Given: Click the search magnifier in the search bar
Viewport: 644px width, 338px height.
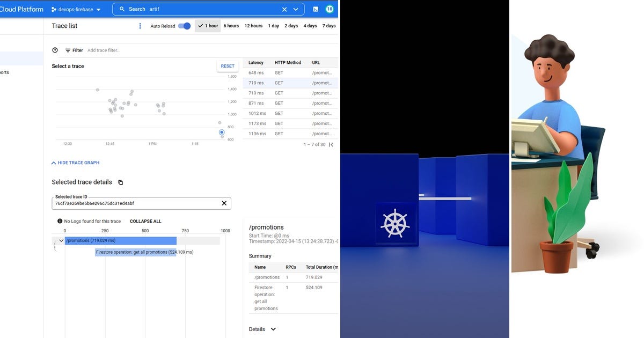Looking at the screenshot, I should [123, 9].
